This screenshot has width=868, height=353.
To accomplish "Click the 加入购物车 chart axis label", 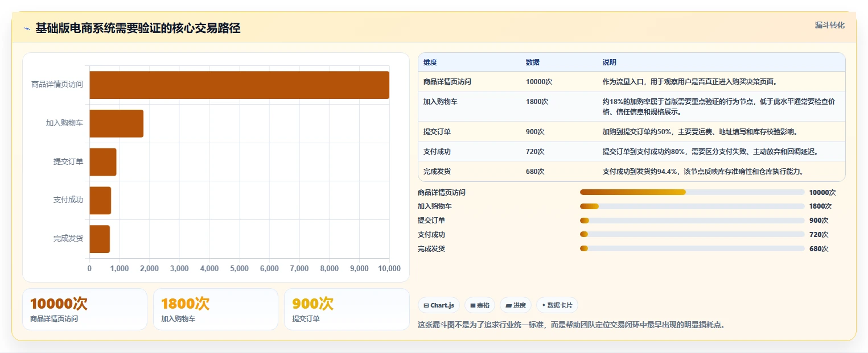I will (x=64, y=123).
